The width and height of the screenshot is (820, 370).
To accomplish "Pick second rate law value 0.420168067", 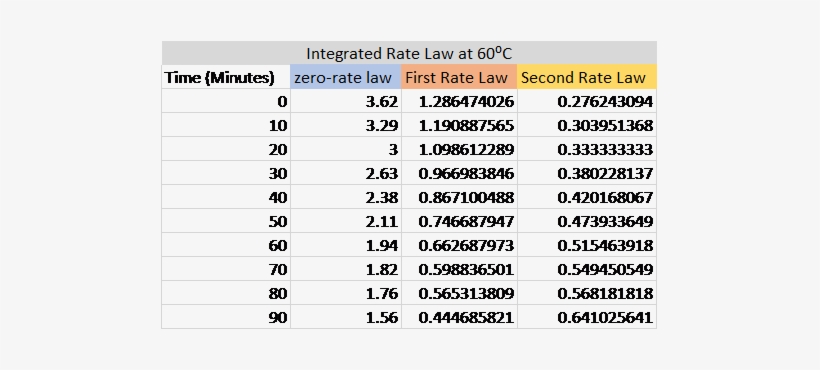I will pos(587,198).
